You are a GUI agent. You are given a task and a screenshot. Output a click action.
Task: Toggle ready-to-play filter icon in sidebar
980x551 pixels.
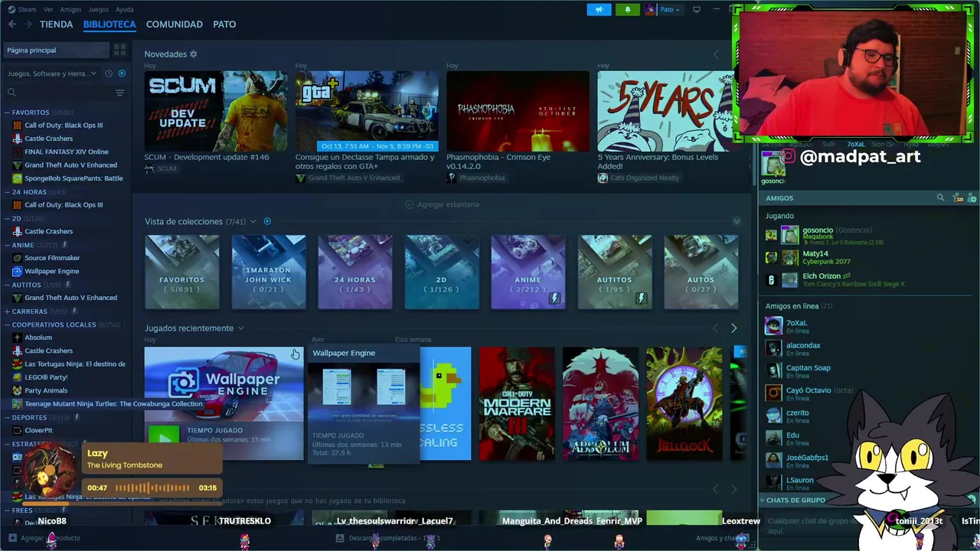tap(121, 73)
